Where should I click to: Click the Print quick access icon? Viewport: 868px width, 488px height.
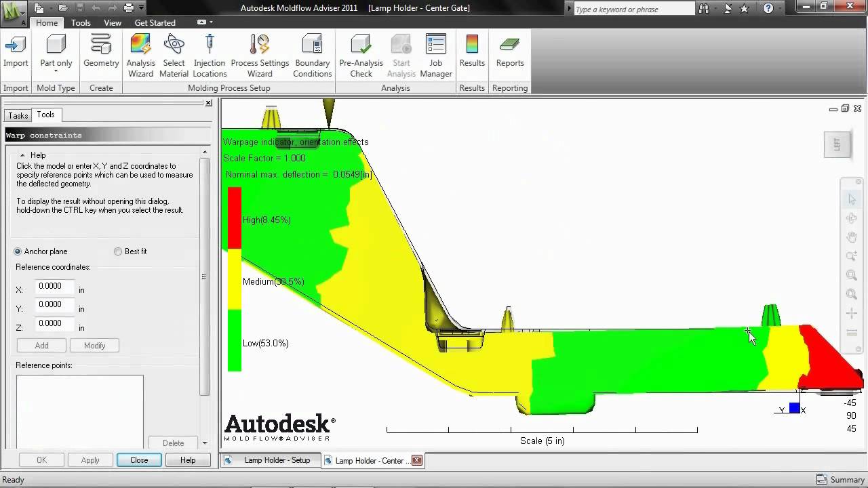tap(128, 8)
